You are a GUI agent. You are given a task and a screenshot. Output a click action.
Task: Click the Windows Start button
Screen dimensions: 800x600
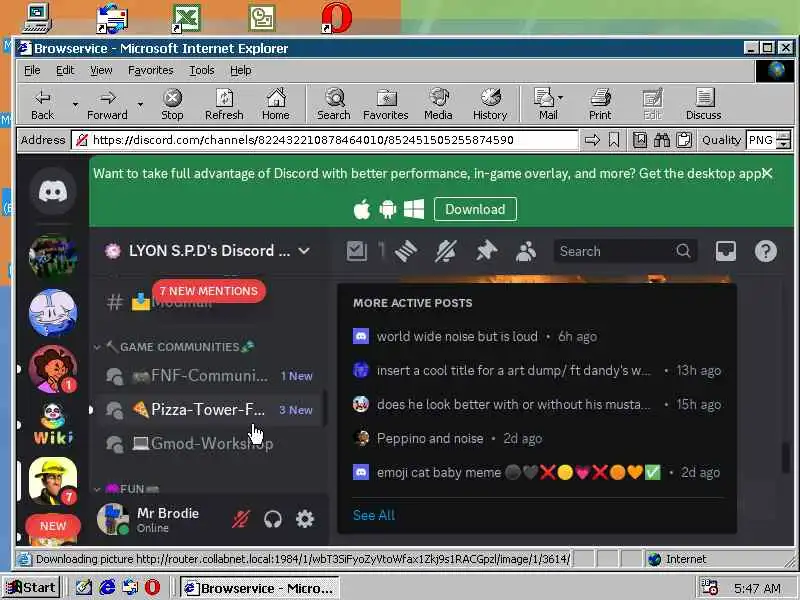click(x=32, y=588)
